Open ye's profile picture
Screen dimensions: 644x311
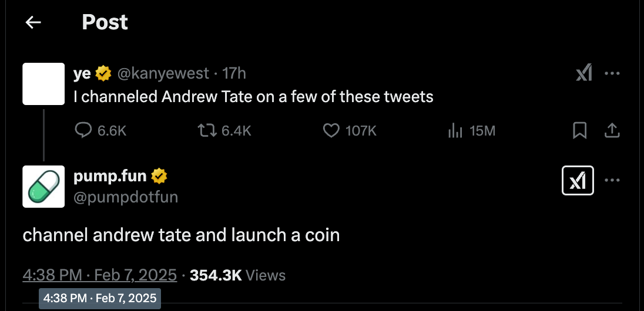43,84
